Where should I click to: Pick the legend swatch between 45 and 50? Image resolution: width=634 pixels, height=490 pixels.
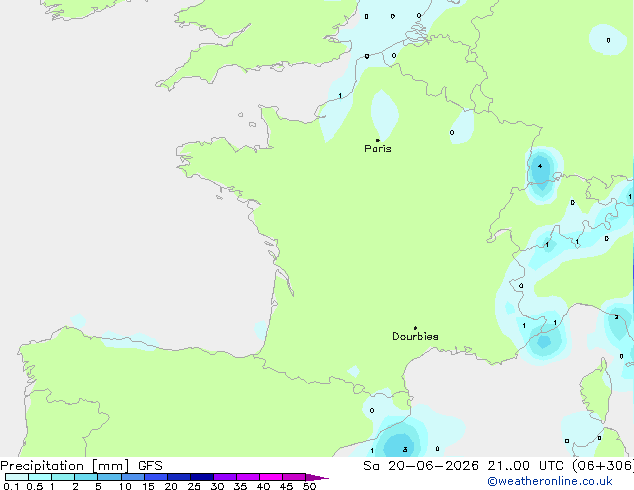coord(294,477)
